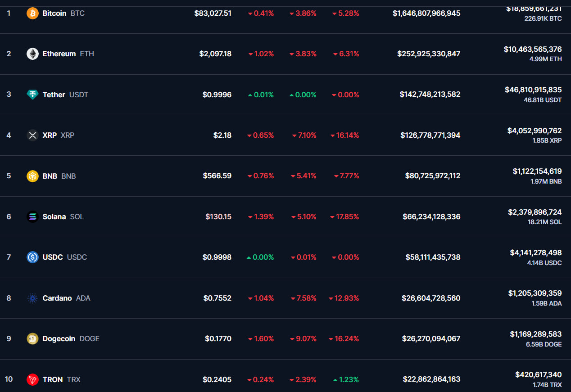Click BNB's volume amount 1.97M BNB
Screen dimensions: 571x392
tap(547, 181)
